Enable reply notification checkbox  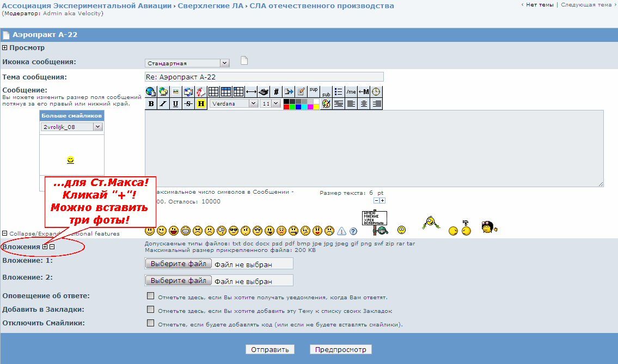tap(151, 296)
